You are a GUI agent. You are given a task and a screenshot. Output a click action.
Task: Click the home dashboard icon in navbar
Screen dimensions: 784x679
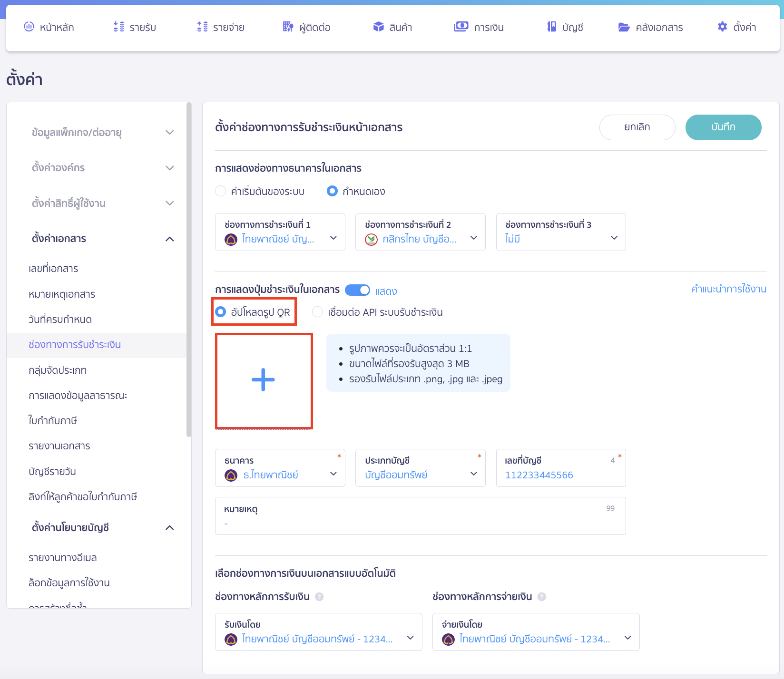(x=29, y=27)
